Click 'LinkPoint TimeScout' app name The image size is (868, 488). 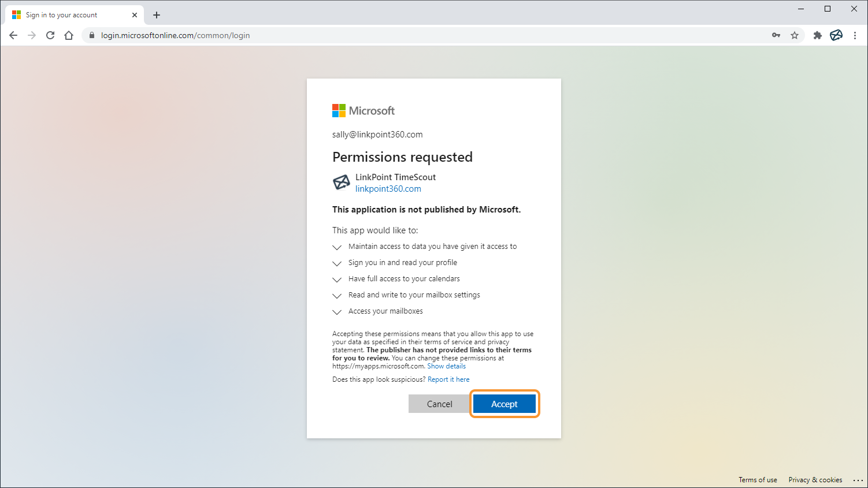tap(395, 177)
